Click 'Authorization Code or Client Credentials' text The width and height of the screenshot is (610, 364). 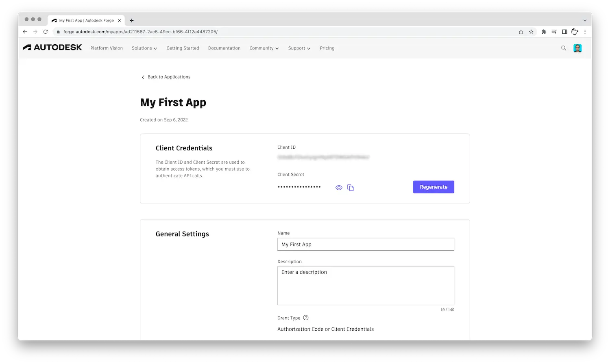coord(325,329)
